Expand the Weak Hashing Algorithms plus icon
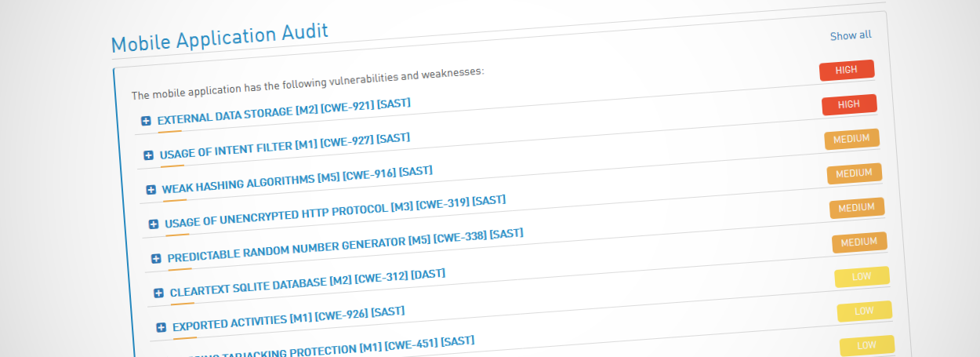Screen dimensions: 980x357 151,190
